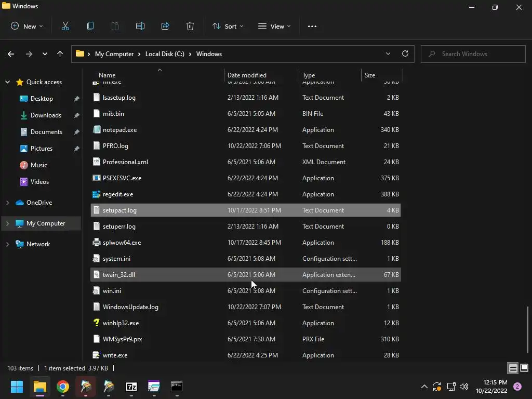Select the Professional.xml file
This screenshot has height=399, width=532.
tap(246, 162)
